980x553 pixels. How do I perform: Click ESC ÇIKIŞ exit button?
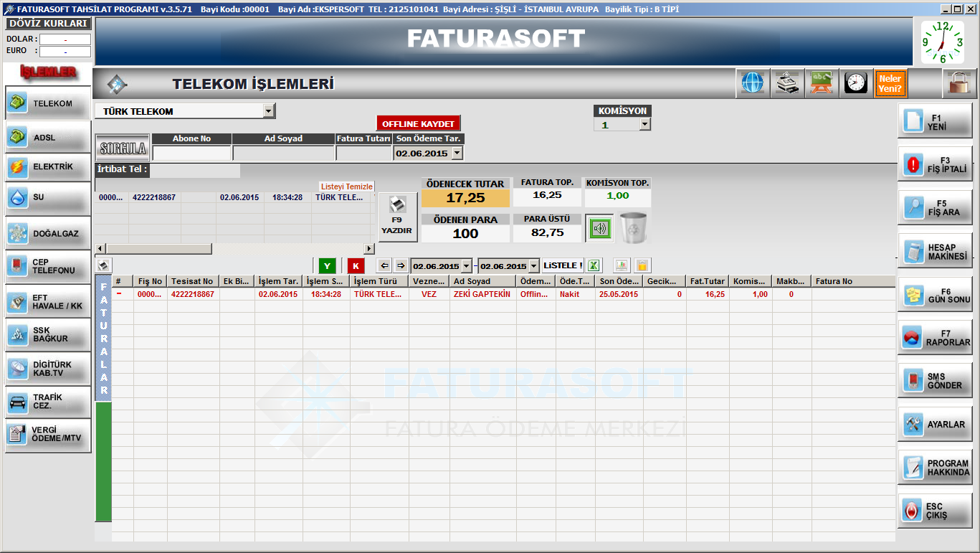point(936,511)
